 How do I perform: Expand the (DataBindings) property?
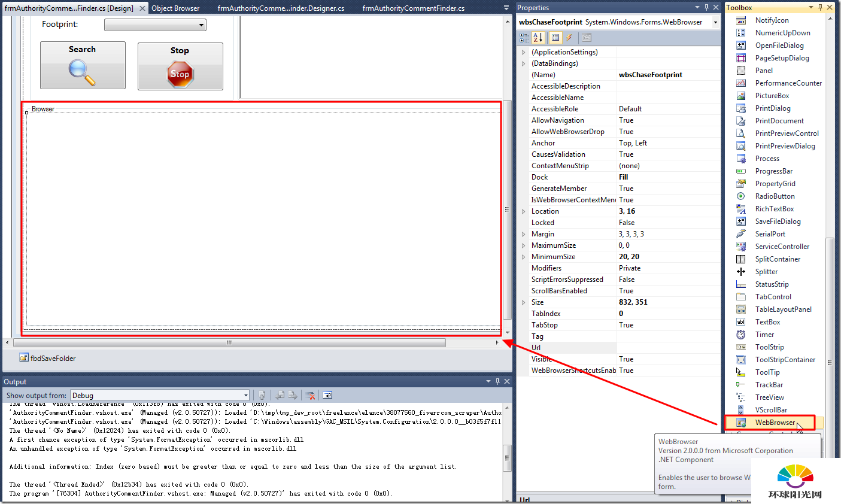(523, 63)
